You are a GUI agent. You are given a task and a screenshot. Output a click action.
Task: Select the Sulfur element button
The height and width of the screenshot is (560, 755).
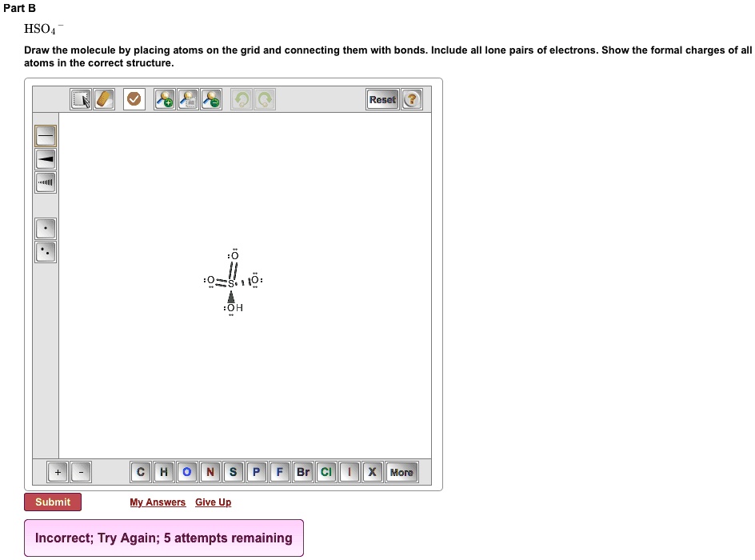coord(233,472)
